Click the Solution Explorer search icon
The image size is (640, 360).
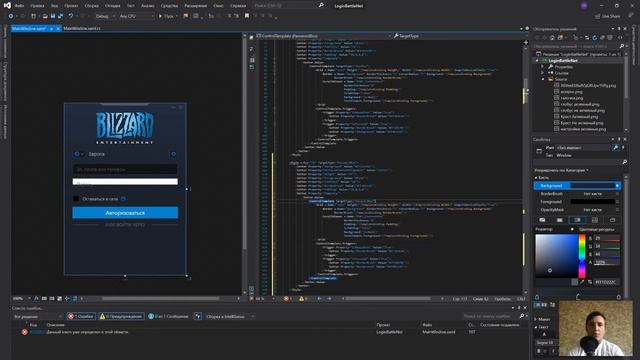[622, 46]
